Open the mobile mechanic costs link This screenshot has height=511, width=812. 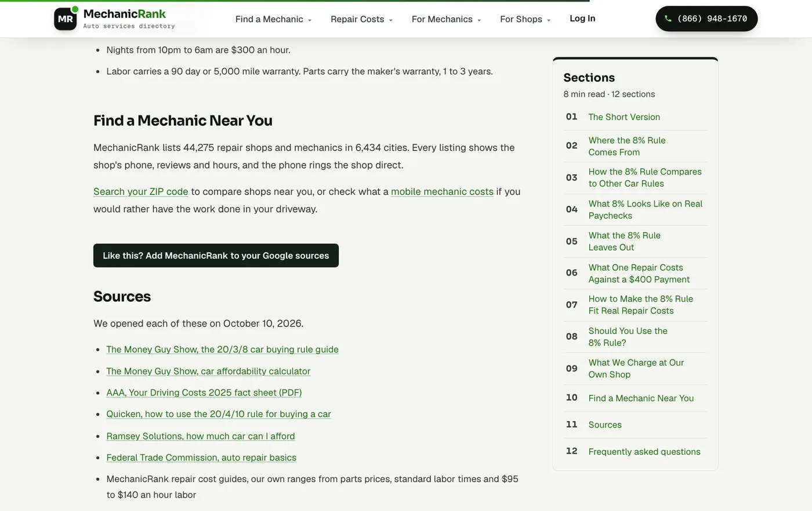[442, 191]
